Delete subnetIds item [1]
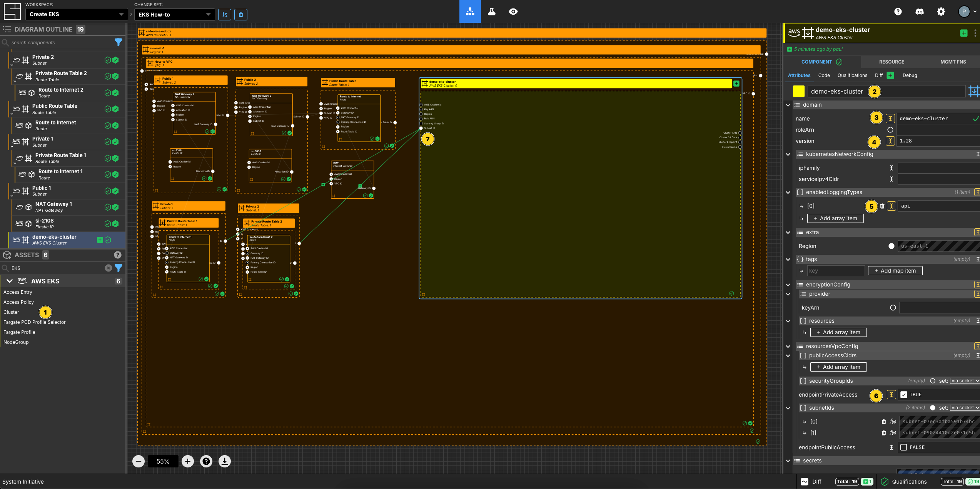 [884, 433]
